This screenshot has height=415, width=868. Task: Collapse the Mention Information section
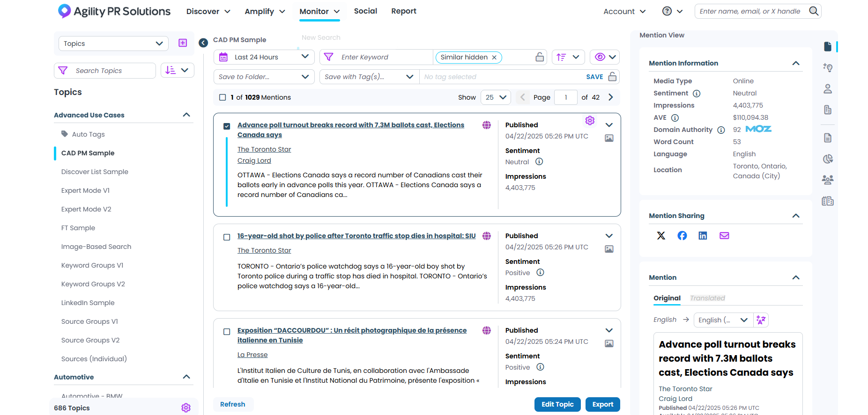coord(795,63)
